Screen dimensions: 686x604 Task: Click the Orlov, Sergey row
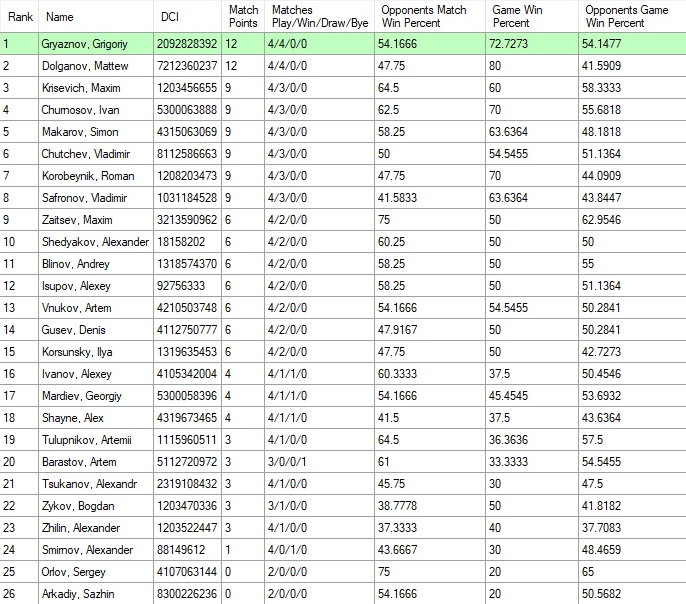click(x=74, y=572)
